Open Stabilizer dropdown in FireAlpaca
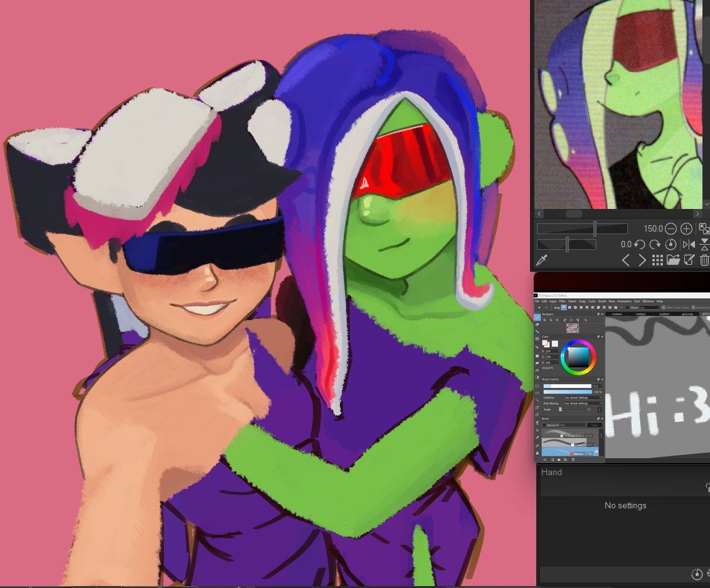This screenshot has width=710, height=588. click(583, 398)
